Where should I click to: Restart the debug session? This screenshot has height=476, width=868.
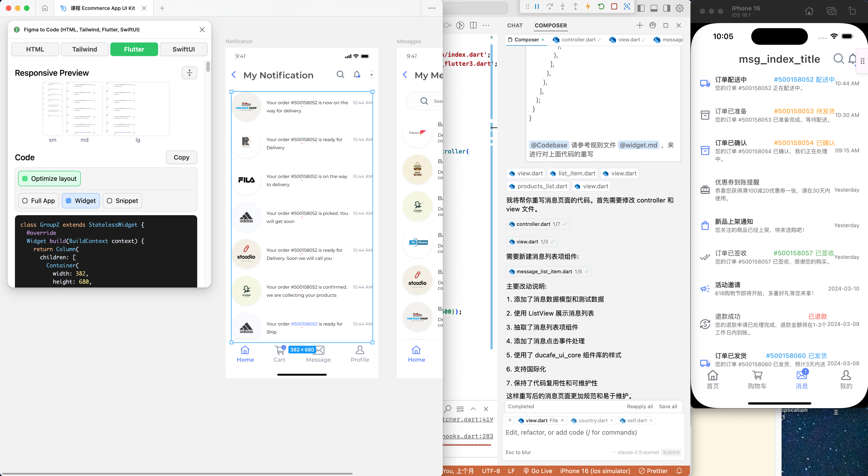(x=601, y=7)
